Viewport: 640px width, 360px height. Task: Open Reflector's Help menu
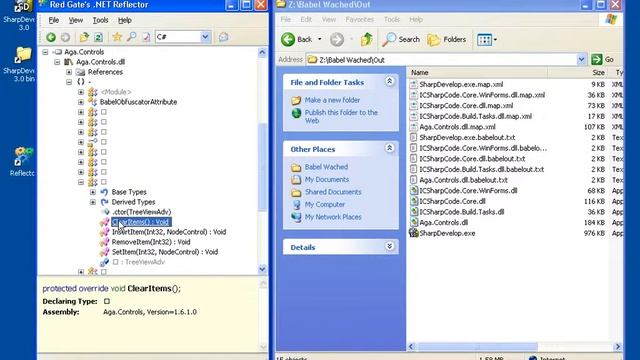tap(124, 20)
